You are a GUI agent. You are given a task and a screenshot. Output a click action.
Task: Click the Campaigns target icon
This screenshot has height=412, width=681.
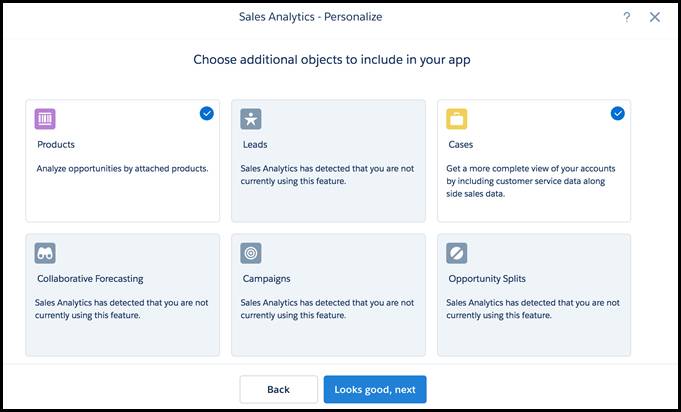(251, 253)
